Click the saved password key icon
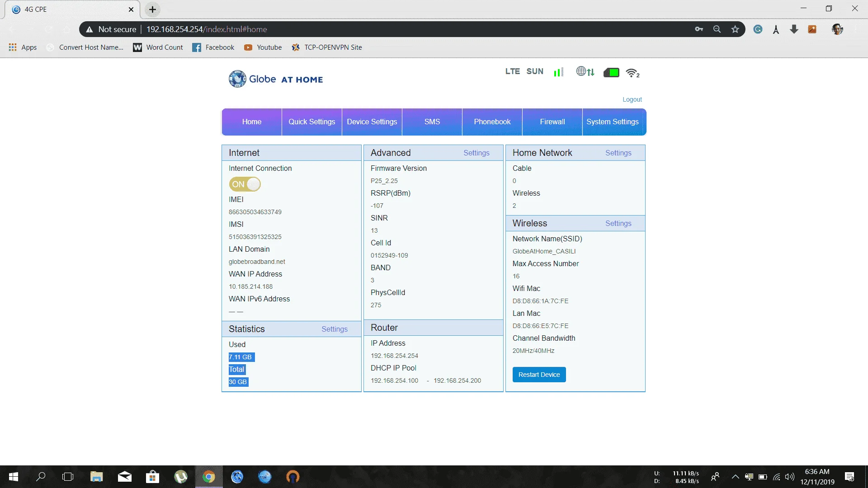868x488 pixels. (x=699, y=29)
